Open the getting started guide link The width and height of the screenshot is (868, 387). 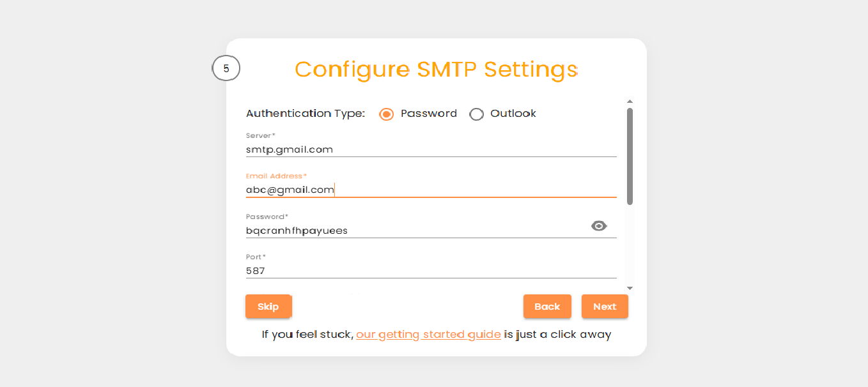click(x=428, y=334)
